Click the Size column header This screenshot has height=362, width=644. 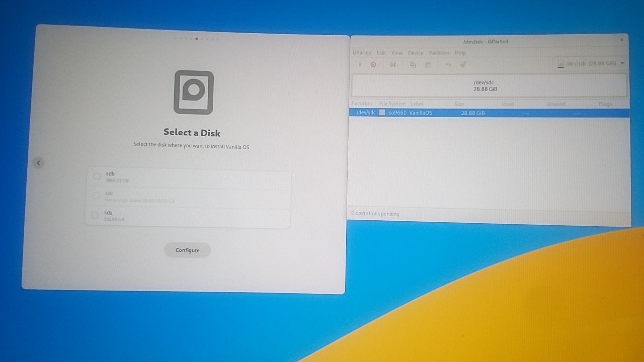coord(459,104)
